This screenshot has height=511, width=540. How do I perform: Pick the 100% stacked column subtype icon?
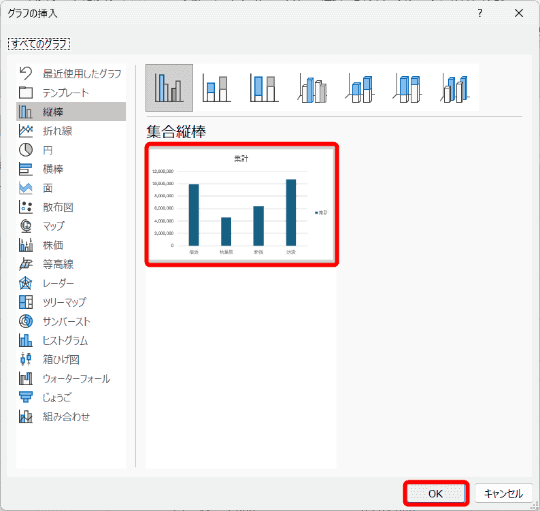[x=264, y=88]
